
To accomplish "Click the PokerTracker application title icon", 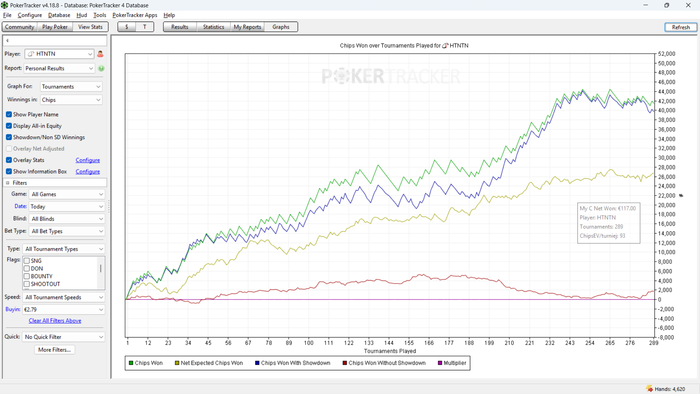I will pyautogui.click(x=4, y=5).
